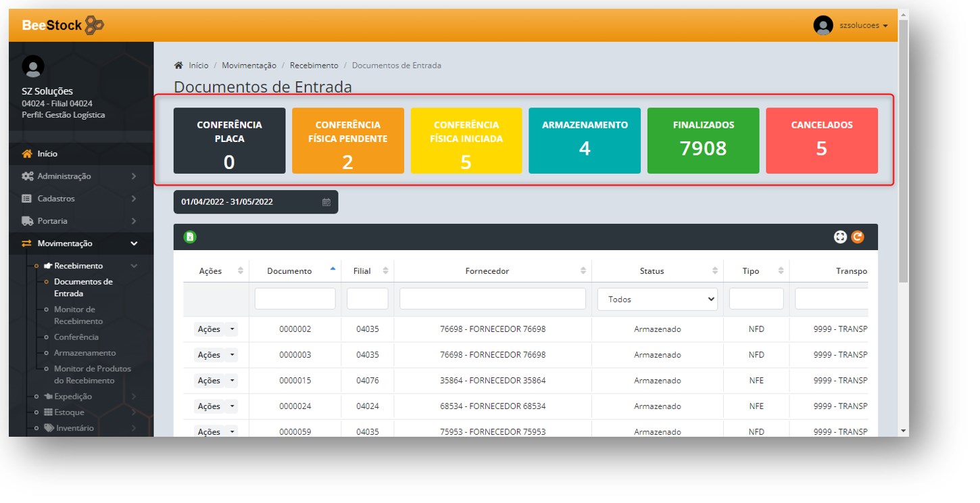Click the home icon in breadcrumb
Image resolution: width=980 pixels, height=503 pixels.
pyautogui.click(x=178, y=66)
